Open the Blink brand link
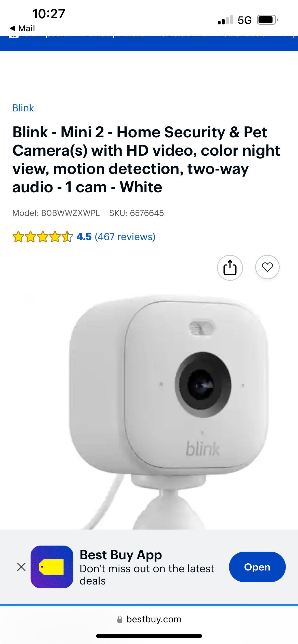 click(23, 108)
